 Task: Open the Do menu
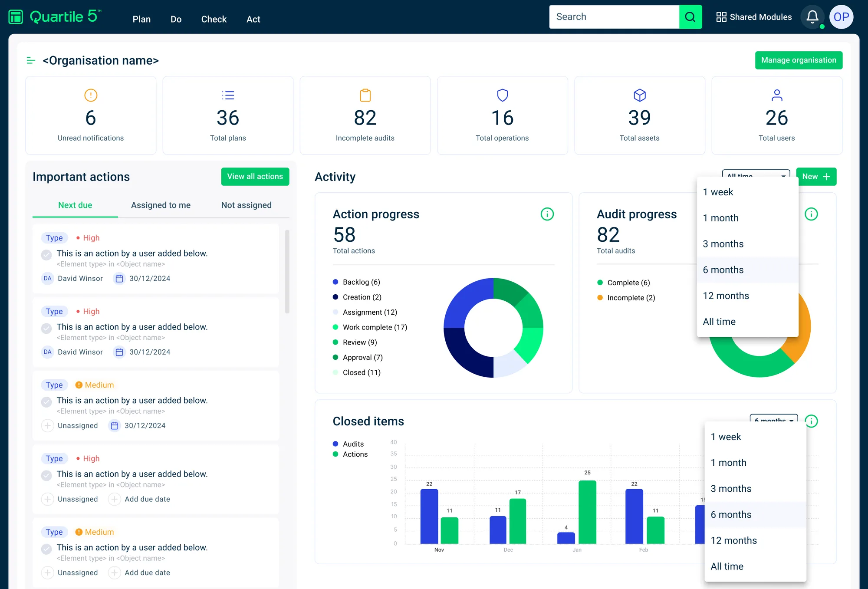[176, 19]
